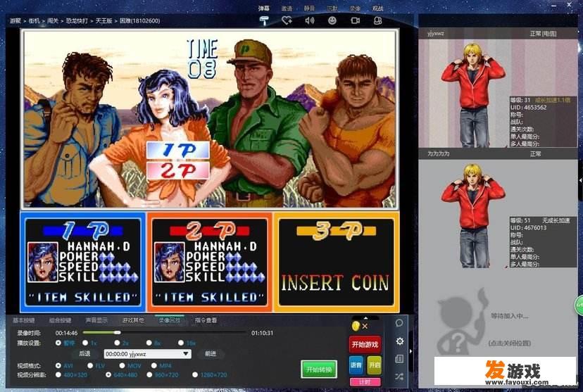Select 1x playback speed

[x=85, y=343]
